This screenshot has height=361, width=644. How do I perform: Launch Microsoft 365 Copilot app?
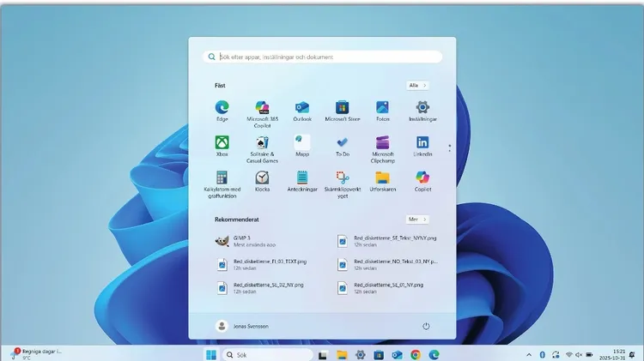262,108
